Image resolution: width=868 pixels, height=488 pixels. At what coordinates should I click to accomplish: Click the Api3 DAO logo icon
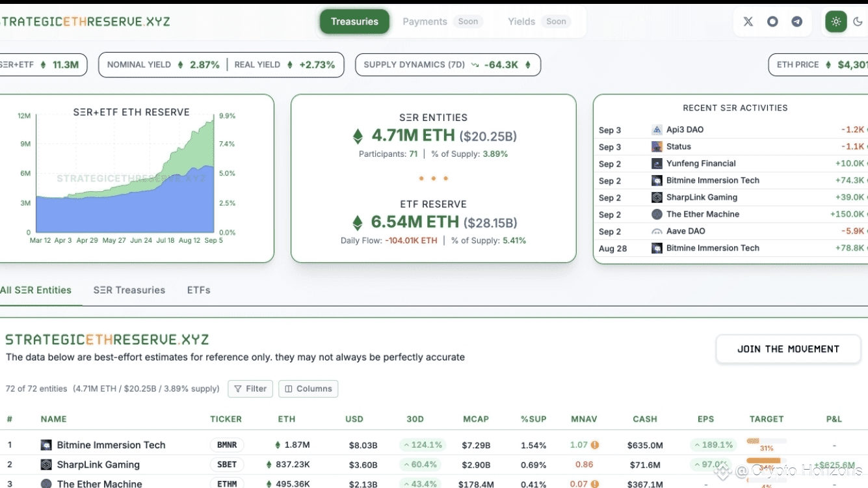[657, 129]
